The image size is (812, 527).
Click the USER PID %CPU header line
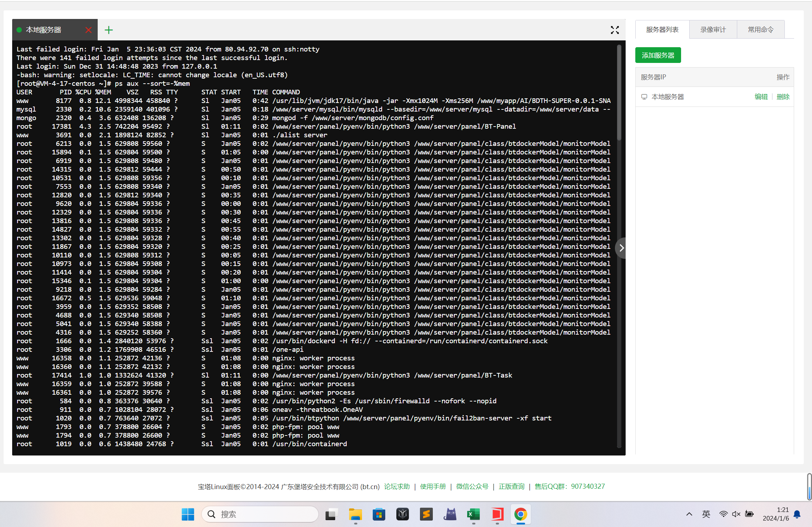coord(158,92)
